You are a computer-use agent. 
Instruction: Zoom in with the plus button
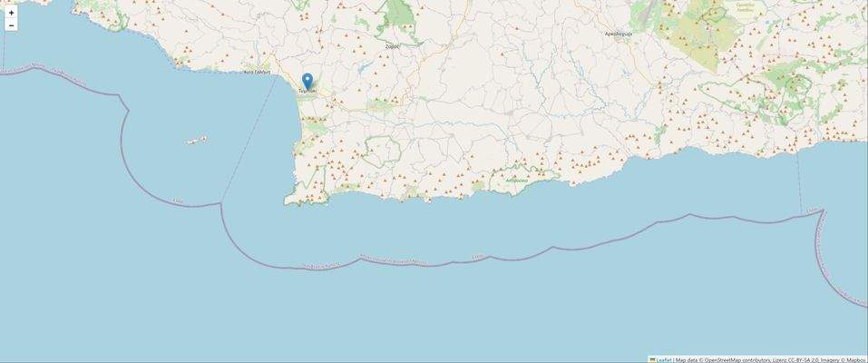tap(11, 12)
